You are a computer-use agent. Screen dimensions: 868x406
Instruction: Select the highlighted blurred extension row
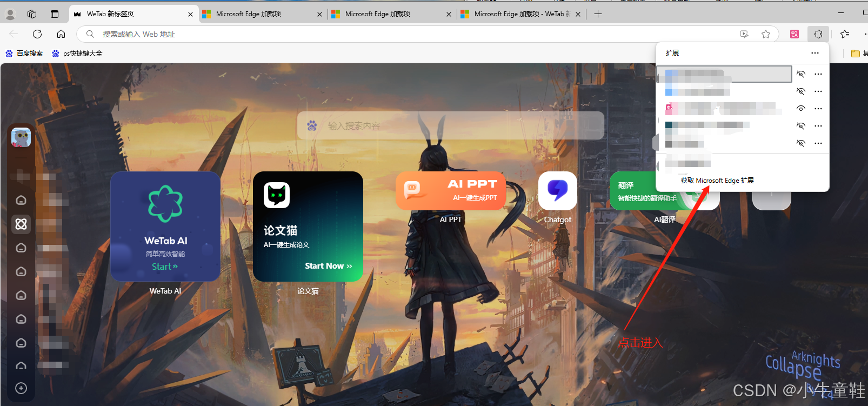pos(724,74)
